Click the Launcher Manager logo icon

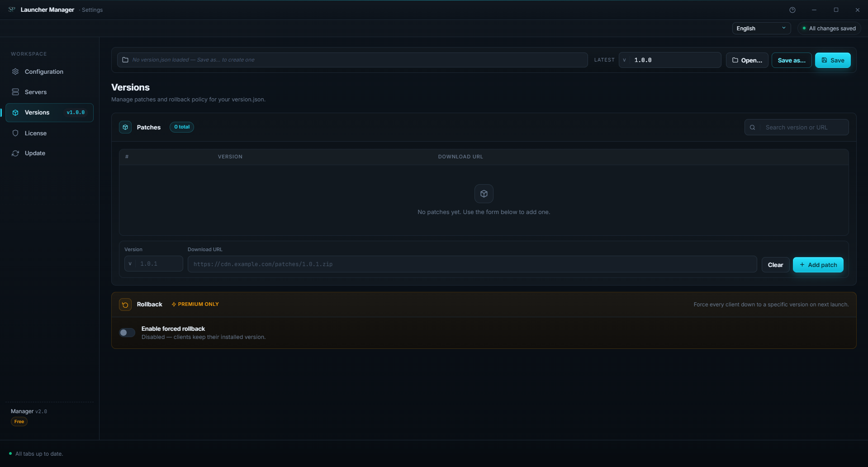pyautogui.click(x=12, y=10)
